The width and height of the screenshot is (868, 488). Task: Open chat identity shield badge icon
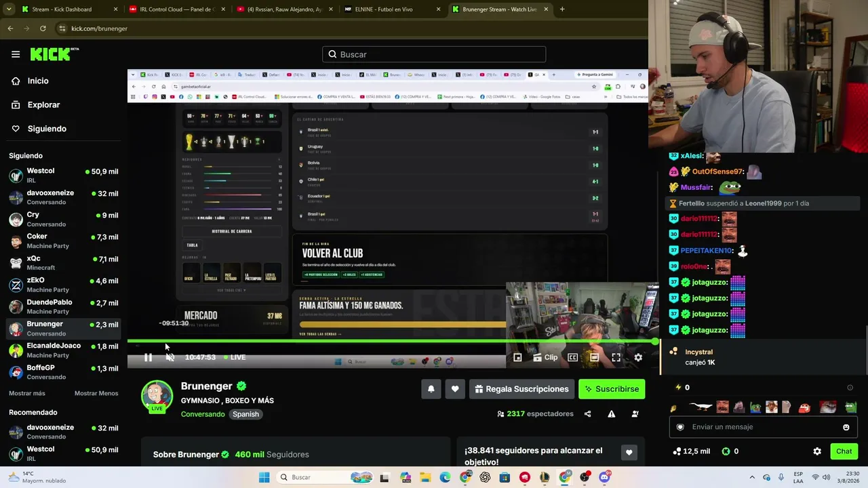(x=680, y=427)
